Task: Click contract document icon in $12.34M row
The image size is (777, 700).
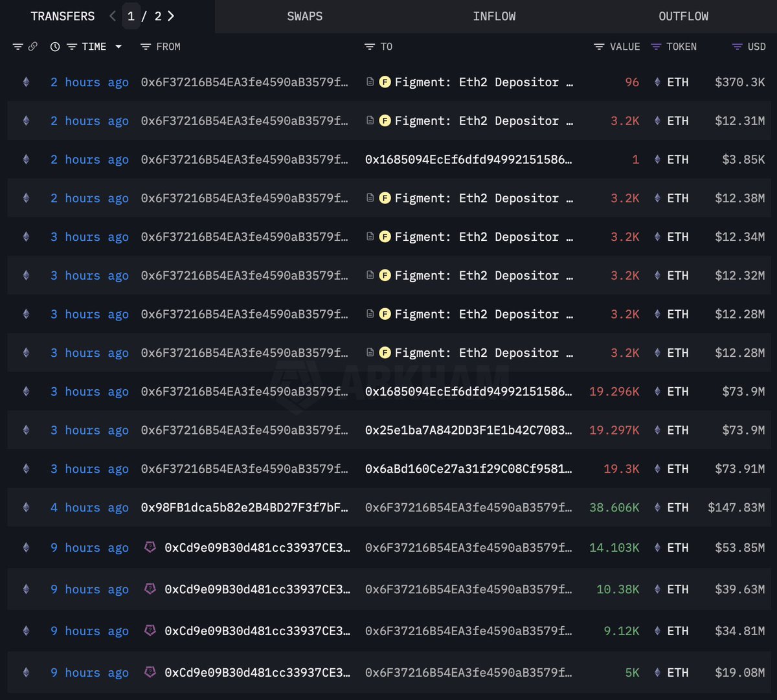Action: point(370,237)
